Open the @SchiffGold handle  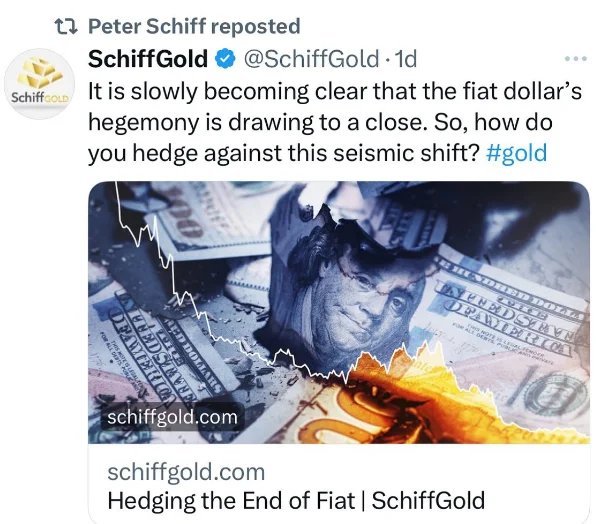311,59
